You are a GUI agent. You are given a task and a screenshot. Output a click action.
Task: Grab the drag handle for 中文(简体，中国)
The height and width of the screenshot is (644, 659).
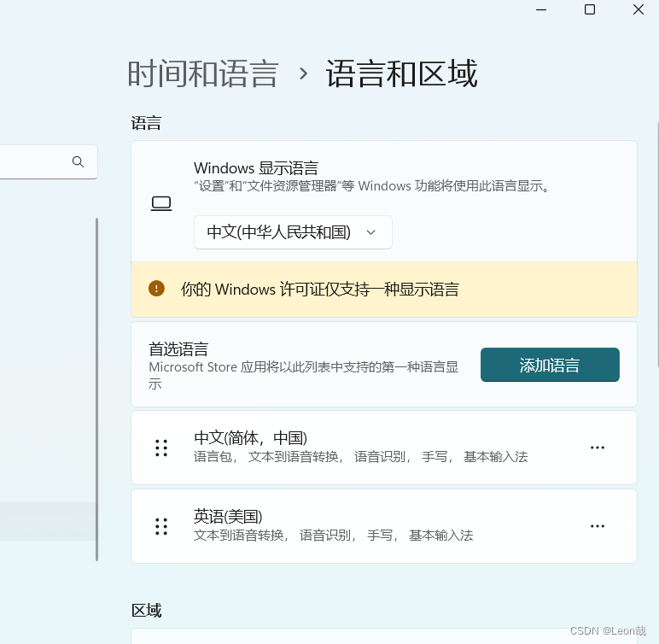tap(161, 448)
